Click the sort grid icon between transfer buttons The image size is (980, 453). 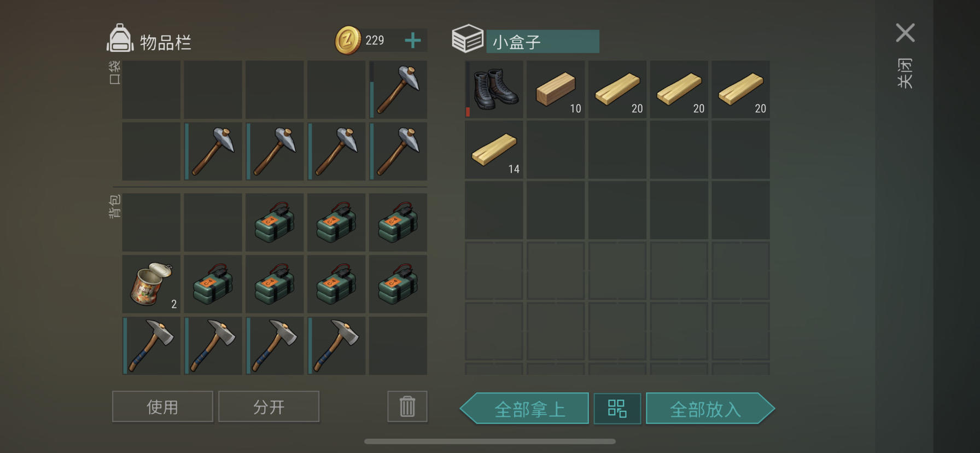point(617,409)
